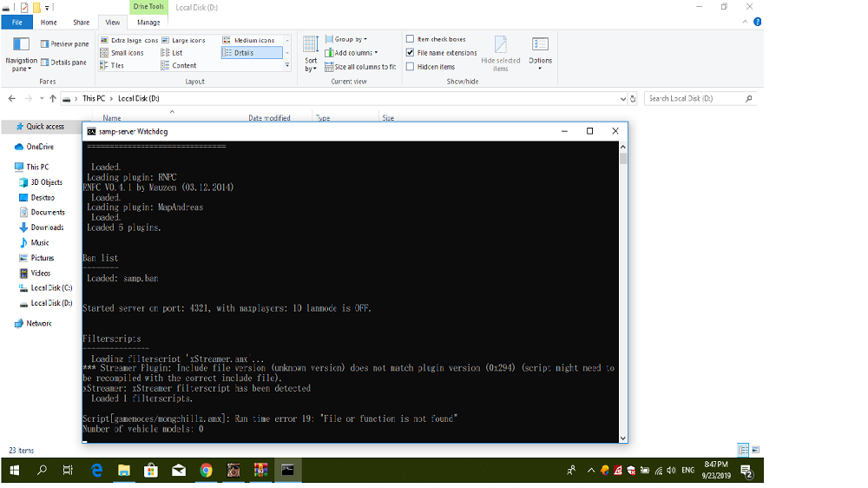Switch to the Share tab
The width and height of the screenshot is (868, 488).
coord(82,23)
